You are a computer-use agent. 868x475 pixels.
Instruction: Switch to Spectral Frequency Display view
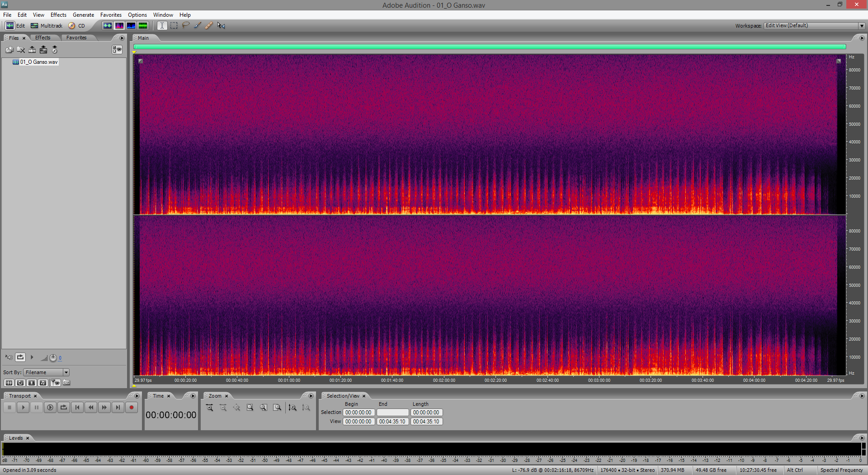119,25
